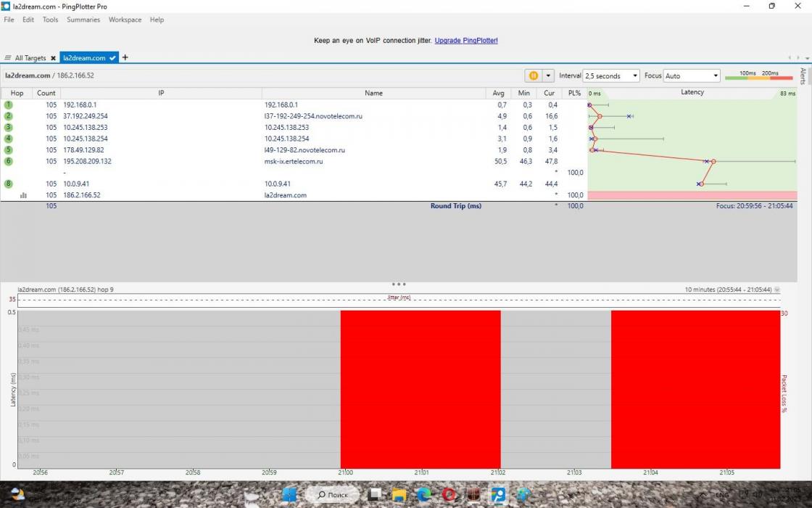This screenshot has width=812, height=508.
Task: Open the Workspace menu
Action: click(125, 20)
